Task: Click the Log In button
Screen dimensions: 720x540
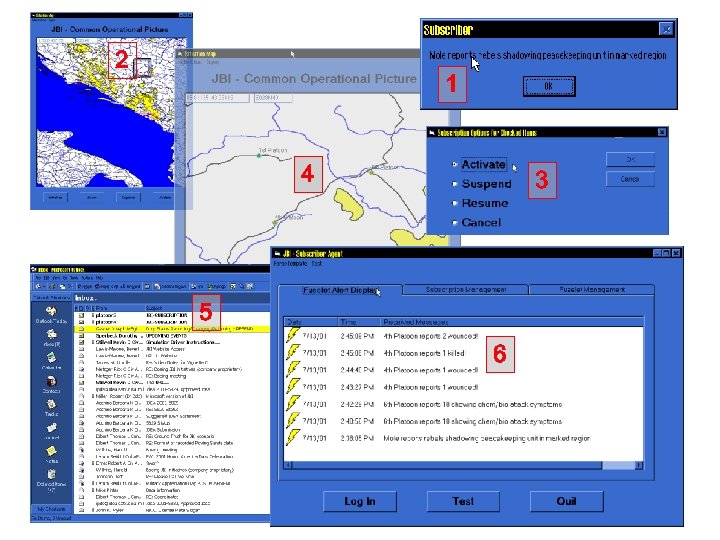Action: pyautogui.click(x=360, y=501)
